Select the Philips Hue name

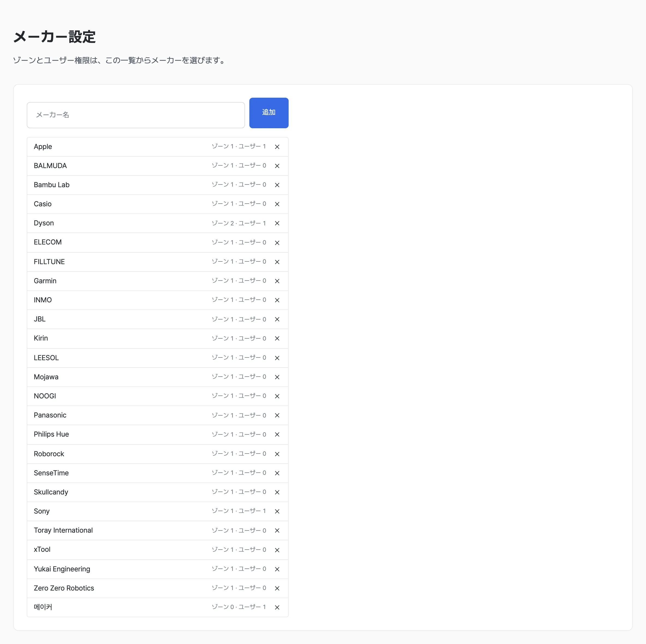(x=51, y=434)
